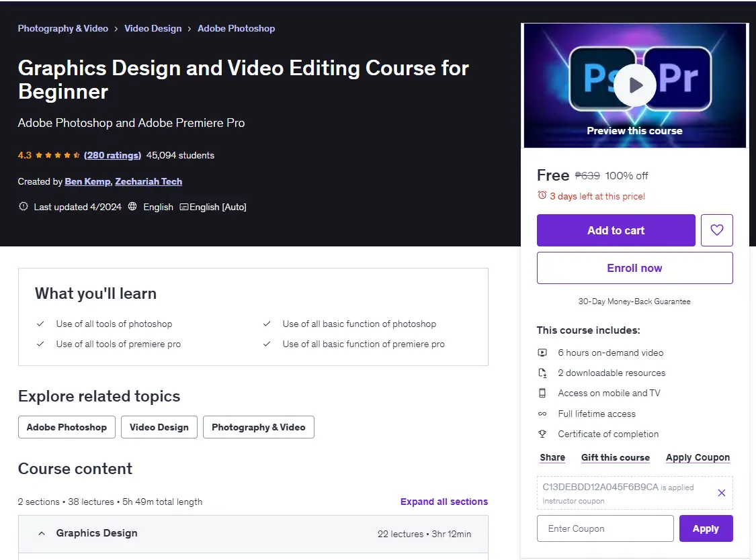
Task: Click the last updated info icon
Action: pyautogui.click(x=23, y=206)
